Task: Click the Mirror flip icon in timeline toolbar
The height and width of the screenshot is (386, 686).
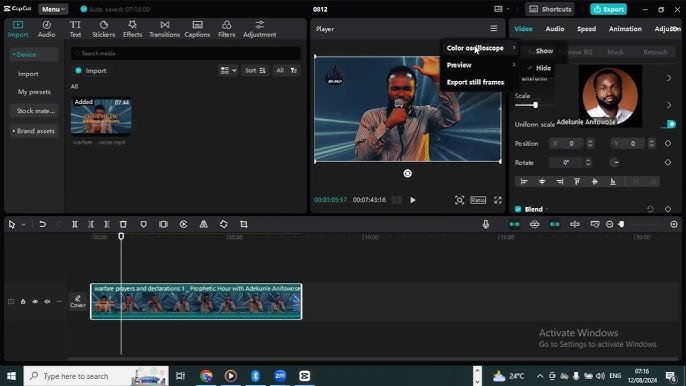Action: pyautogui.click(x=203, y=224)
